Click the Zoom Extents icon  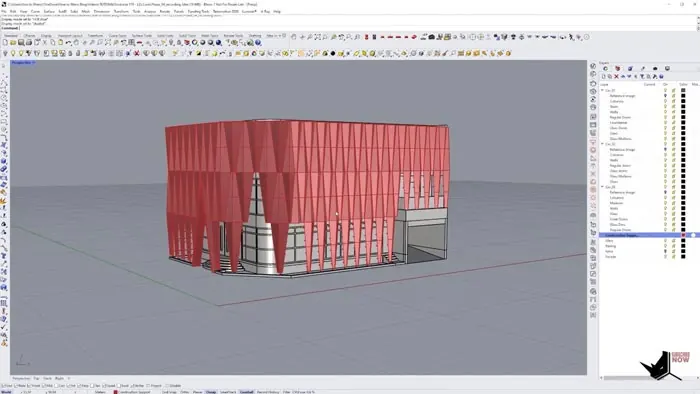[x=108, y=43]
